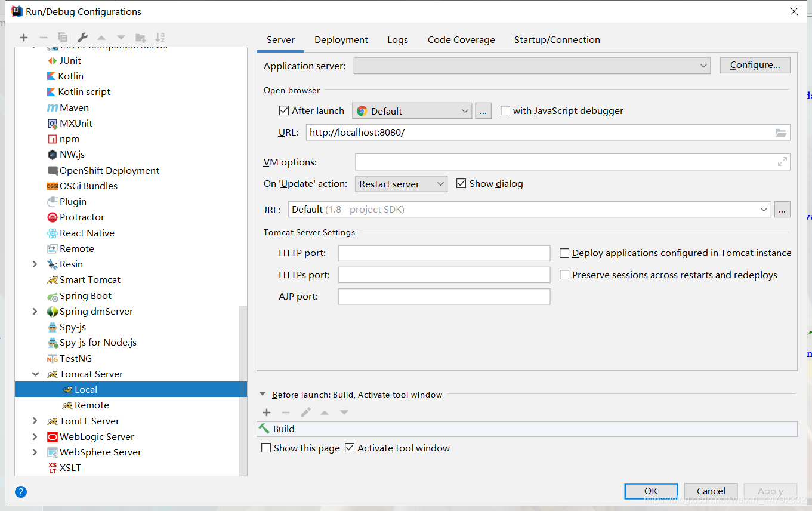Click the React Native icon
Screen dimensions: 812x511
pos(53,233)
